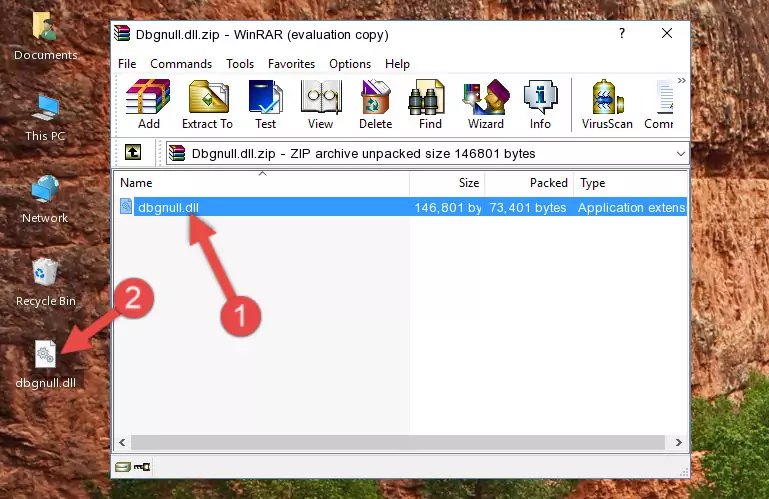Run the Test archive tool
This screenshot has height=499, width=769.
(x=265, y=104)
